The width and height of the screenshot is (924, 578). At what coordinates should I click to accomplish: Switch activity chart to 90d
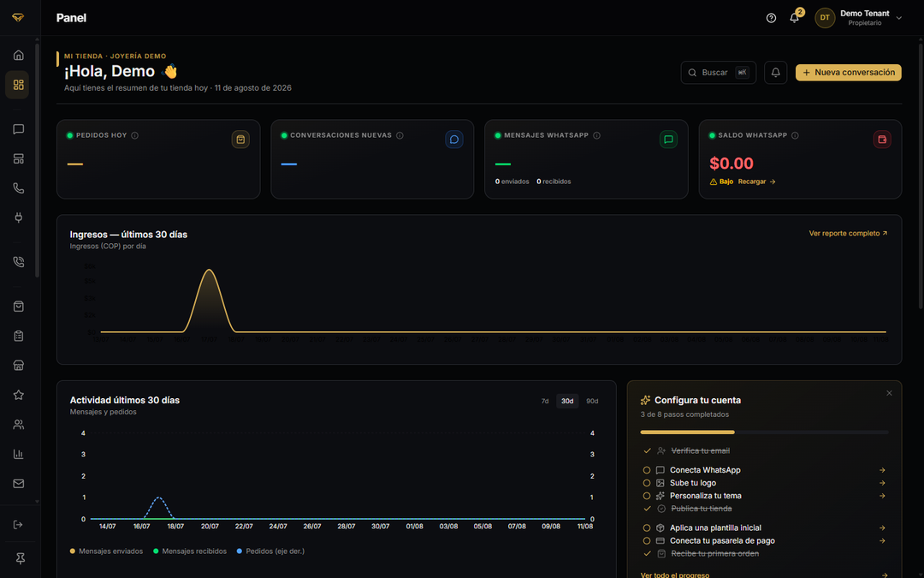coord(592,401)
